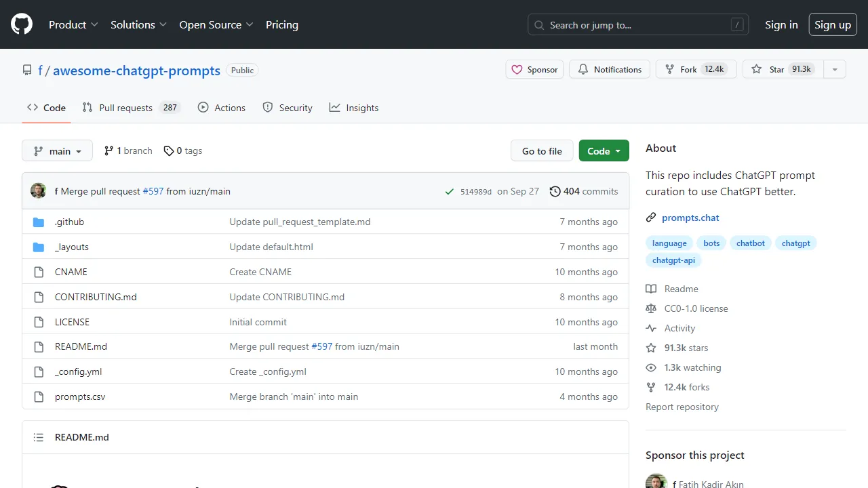
Task: Click the history clock icon beside commits
Action: [x=555, y=192]
